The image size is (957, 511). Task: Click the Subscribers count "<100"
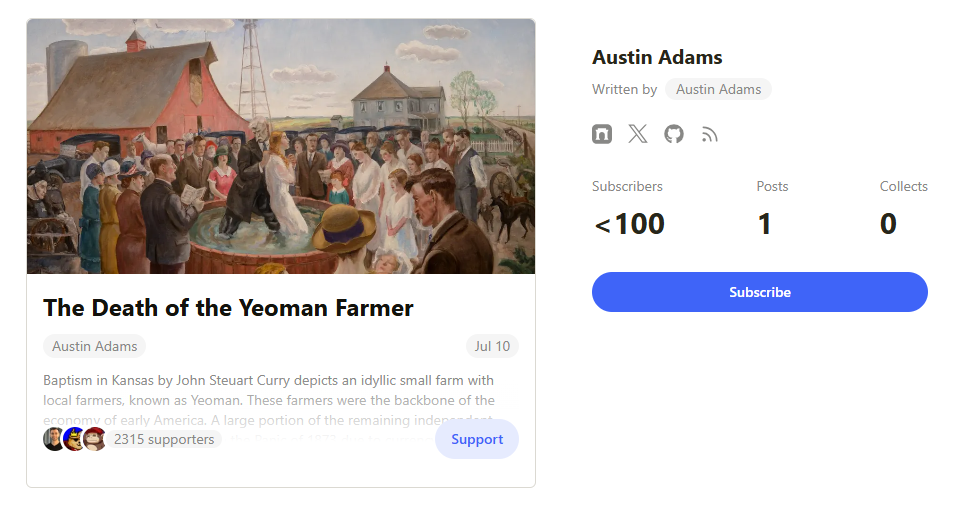tap(630, 224)
